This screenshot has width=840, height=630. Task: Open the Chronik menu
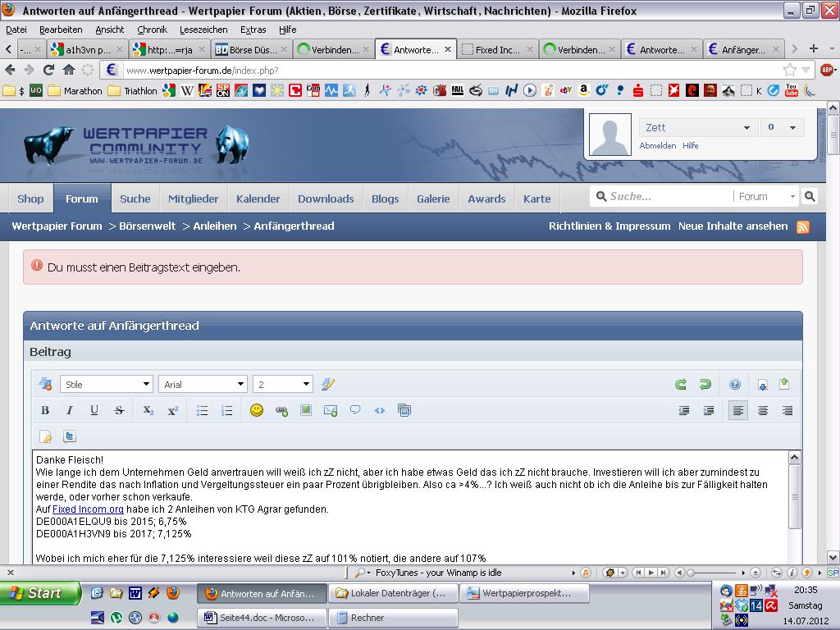(152, 30)
